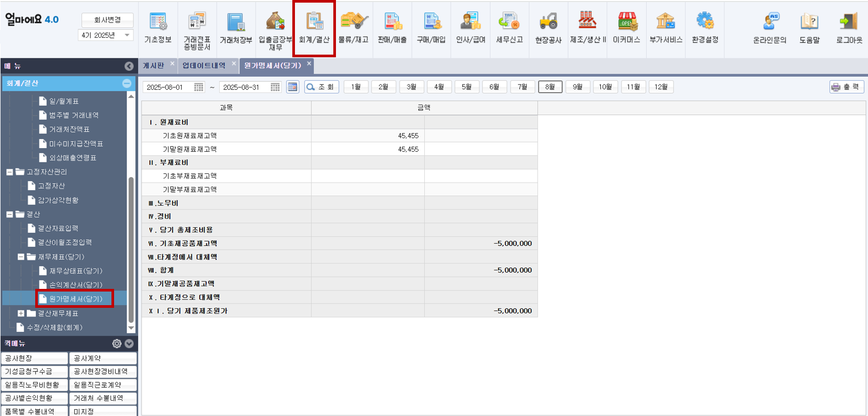Viewport: 868px width, 416px height.
Task: Open the 세무신고 icon
Action: (509, 28)
